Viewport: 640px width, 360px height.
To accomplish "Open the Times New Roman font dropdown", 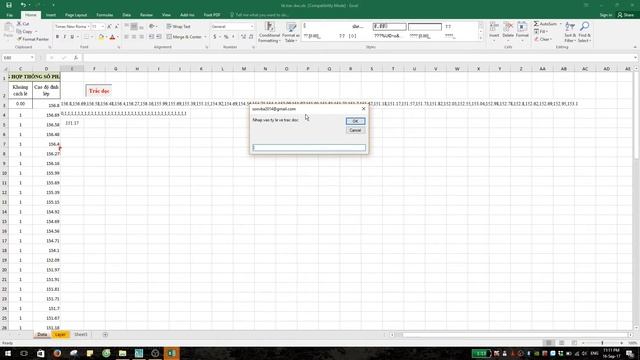I will [88, 27].
